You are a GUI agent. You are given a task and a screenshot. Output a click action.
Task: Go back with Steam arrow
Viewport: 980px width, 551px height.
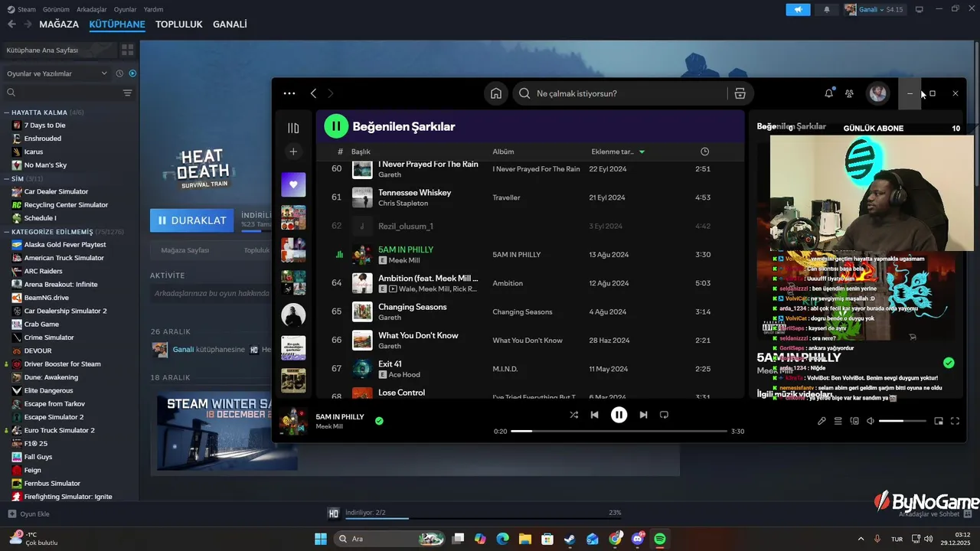[x=11, y=24]
